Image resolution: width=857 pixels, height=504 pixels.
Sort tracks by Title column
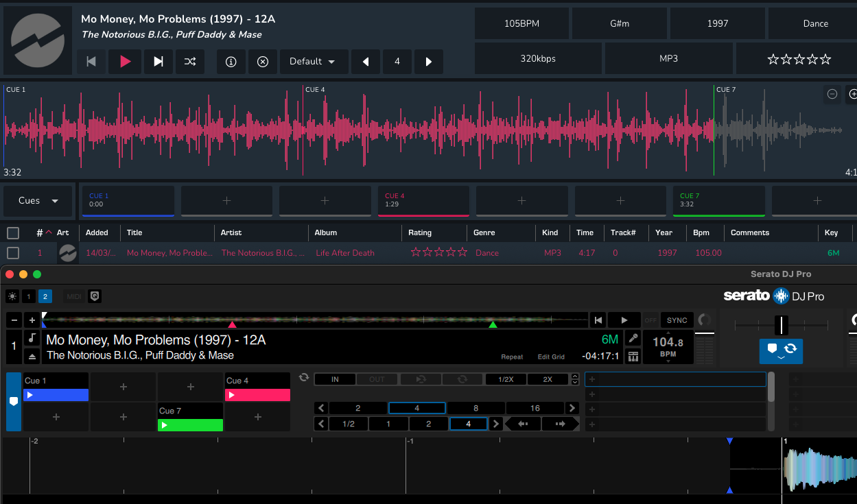click(134, 233)
